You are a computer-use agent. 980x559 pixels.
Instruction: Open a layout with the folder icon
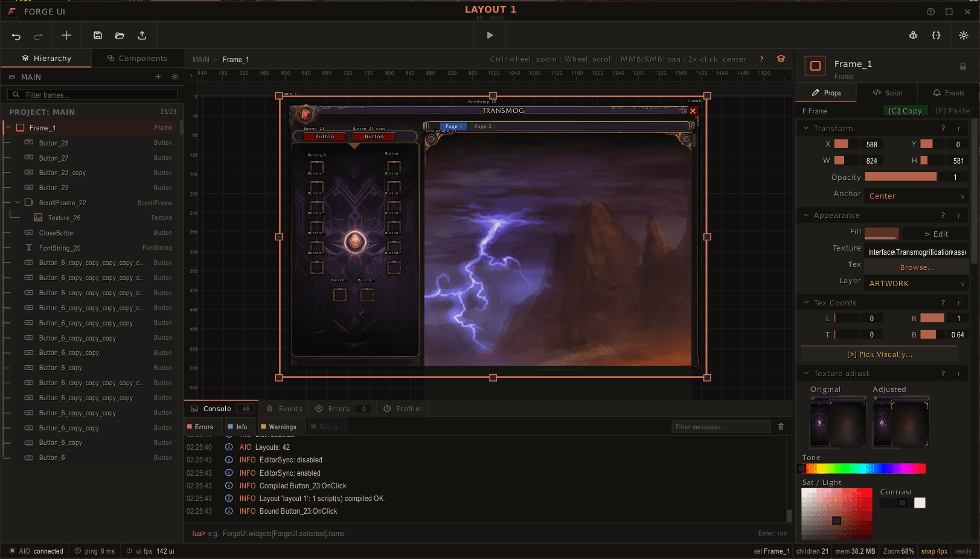[120, 36]
